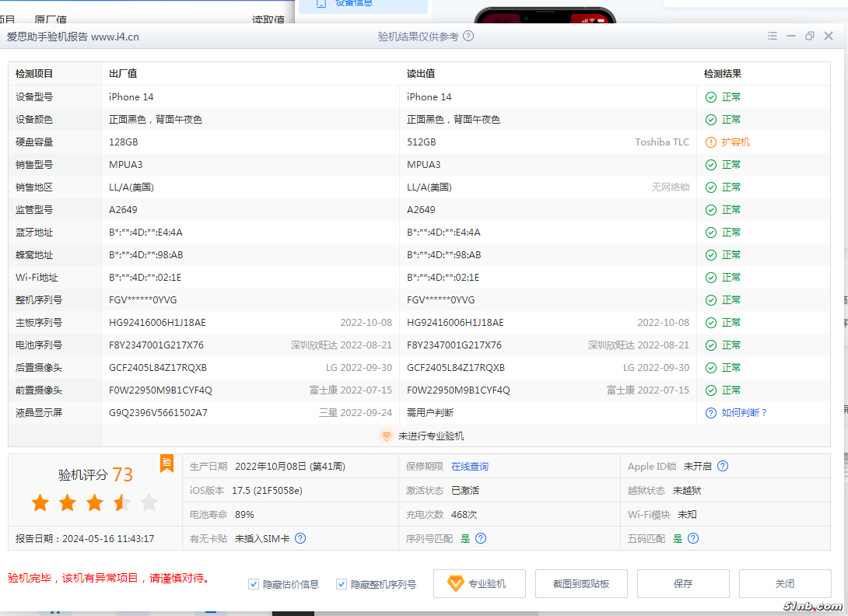Click the help icon beside 五码匹配

[x=693, y=538]
